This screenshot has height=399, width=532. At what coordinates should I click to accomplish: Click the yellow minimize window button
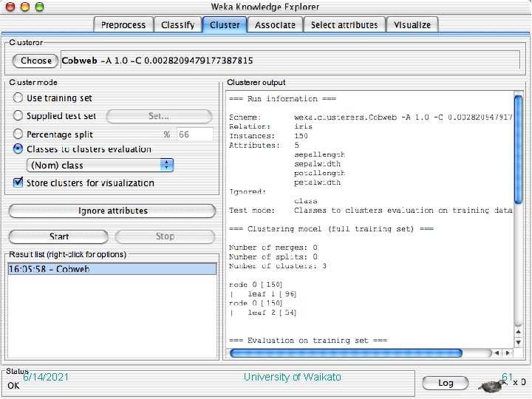coord(25,7)
